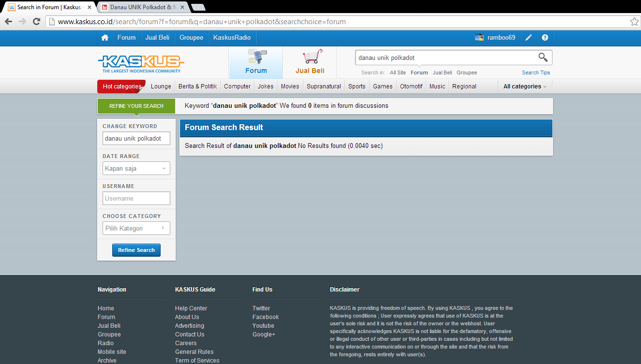This screenshot has height=364, width=641.
Task: Open footer Help Center link
Action: 191,308
